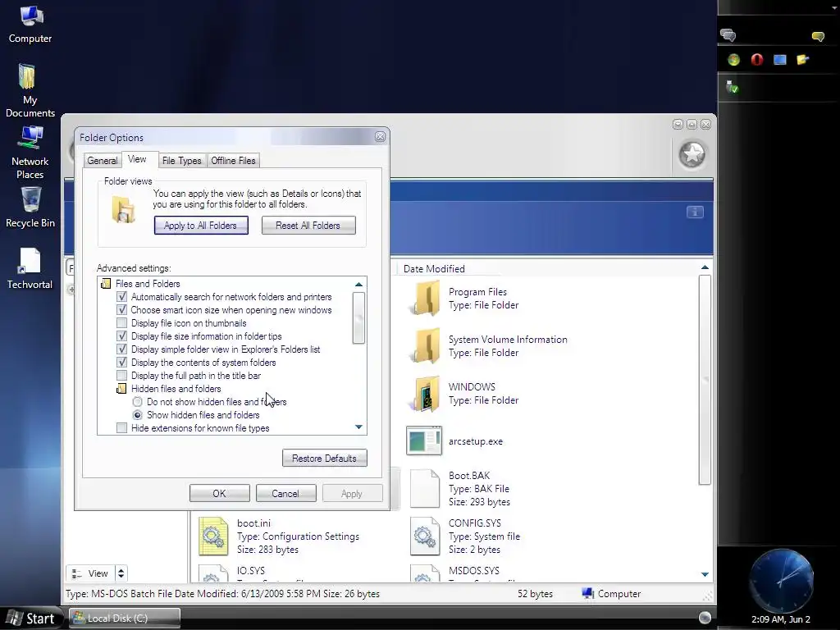The width and height of the screenshot is (840, 630).
Task: Click the Computer icon in the status bar
Action: [x=587, y=594]
